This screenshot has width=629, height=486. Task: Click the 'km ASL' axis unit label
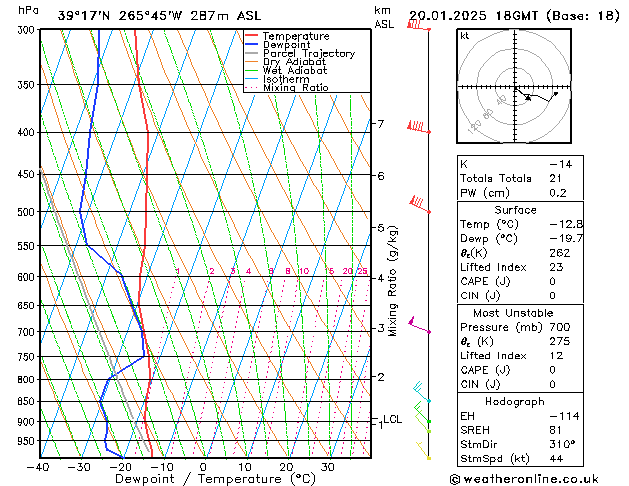coord(384,17)
